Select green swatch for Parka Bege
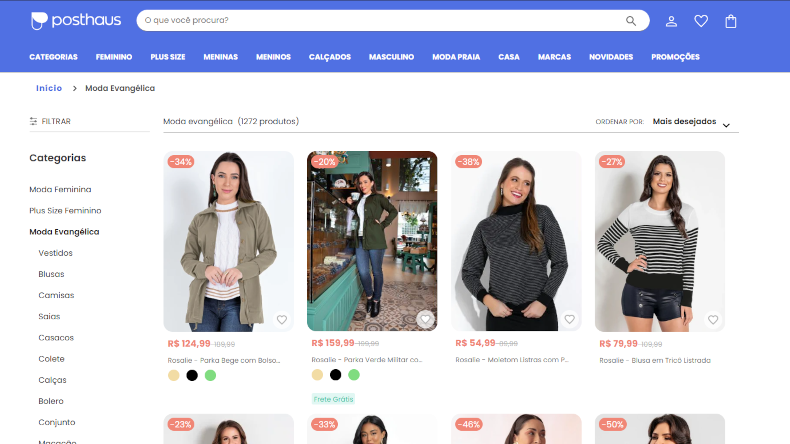 coord(211,375)
